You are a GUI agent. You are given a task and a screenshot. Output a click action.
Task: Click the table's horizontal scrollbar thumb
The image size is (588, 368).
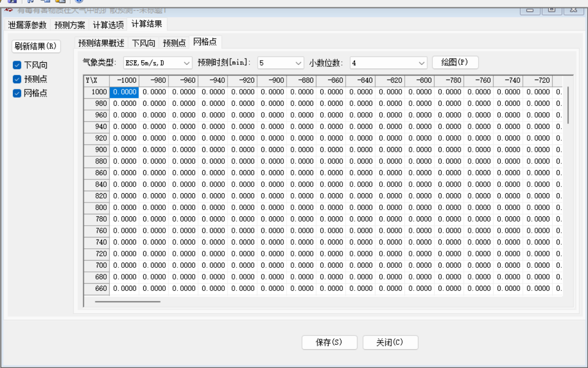[x=127, y=301]
